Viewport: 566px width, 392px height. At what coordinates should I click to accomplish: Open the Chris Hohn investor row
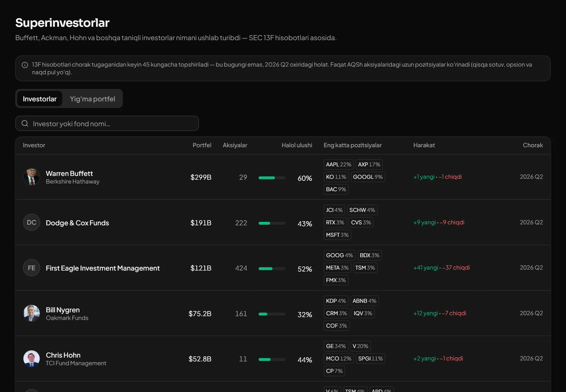[283, 359]
